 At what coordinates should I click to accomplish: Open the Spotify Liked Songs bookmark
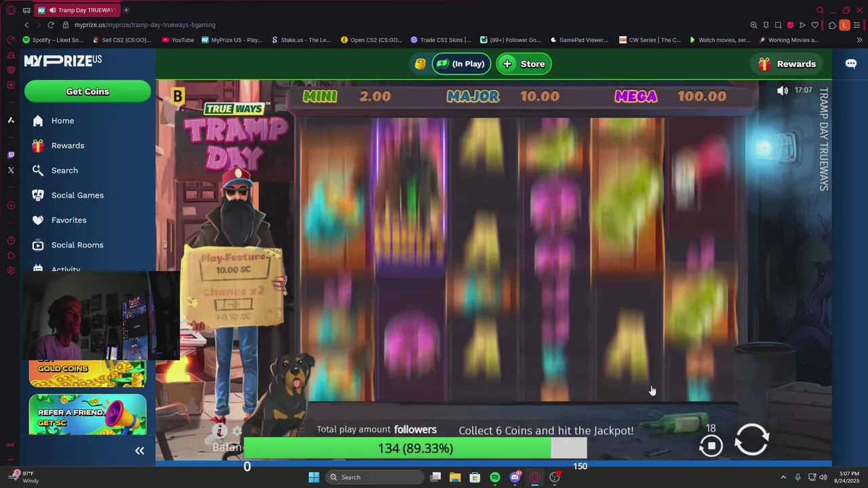pos(53,40)
